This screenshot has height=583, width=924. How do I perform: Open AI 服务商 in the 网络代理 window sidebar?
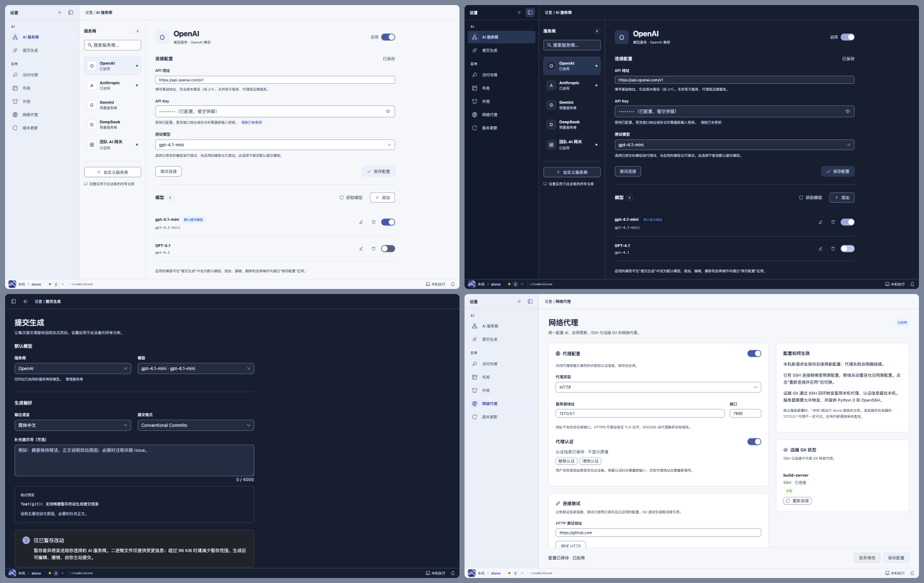(502, 326)
